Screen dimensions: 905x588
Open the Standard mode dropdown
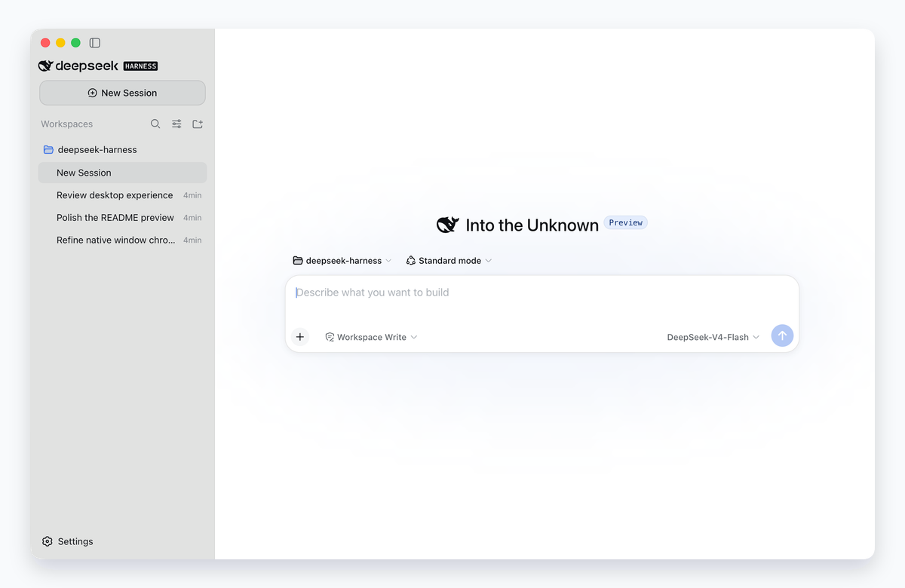coord(449,261)
